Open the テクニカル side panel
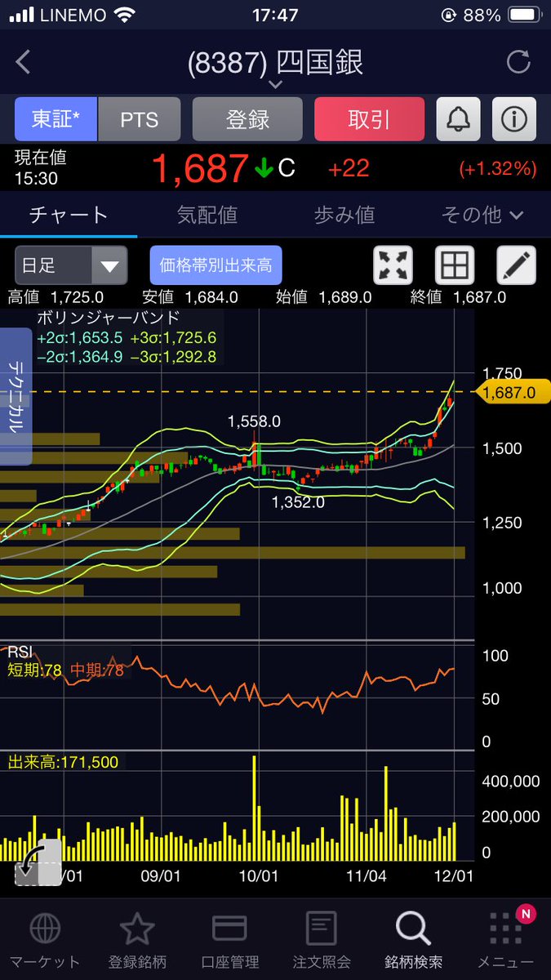The height and width of the screenshot is (980, 551). click(16, 396)
